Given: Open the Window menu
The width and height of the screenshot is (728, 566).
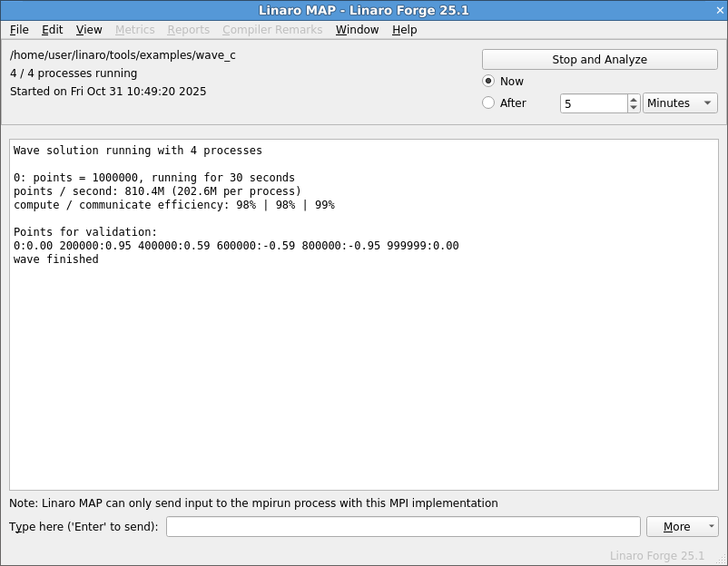Looking at the screenshot, I should 357,30.
